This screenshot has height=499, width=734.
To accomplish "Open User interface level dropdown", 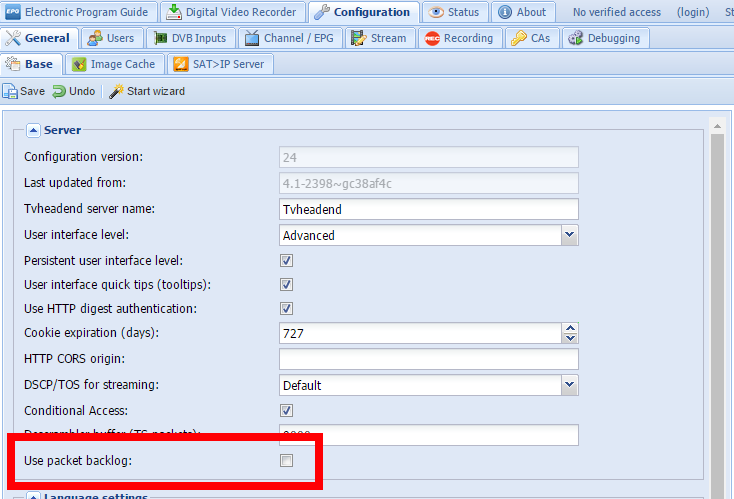I will 569,235.
